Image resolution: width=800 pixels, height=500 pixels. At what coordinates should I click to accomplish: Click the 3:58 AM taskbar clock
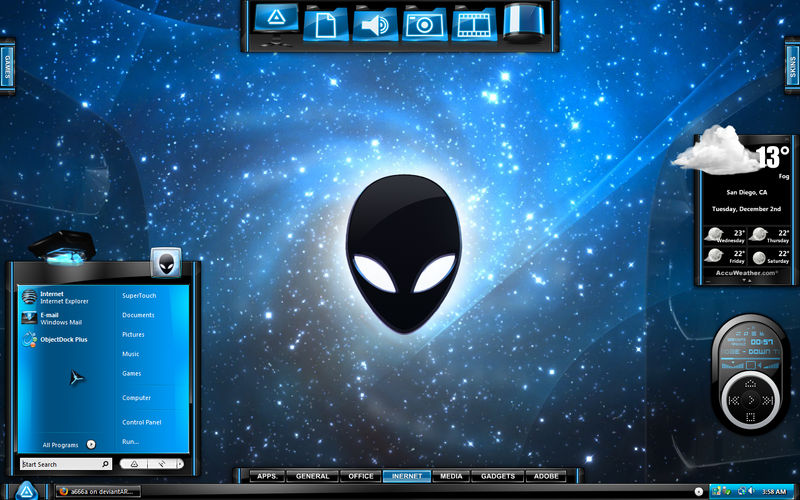click(774, 492)
